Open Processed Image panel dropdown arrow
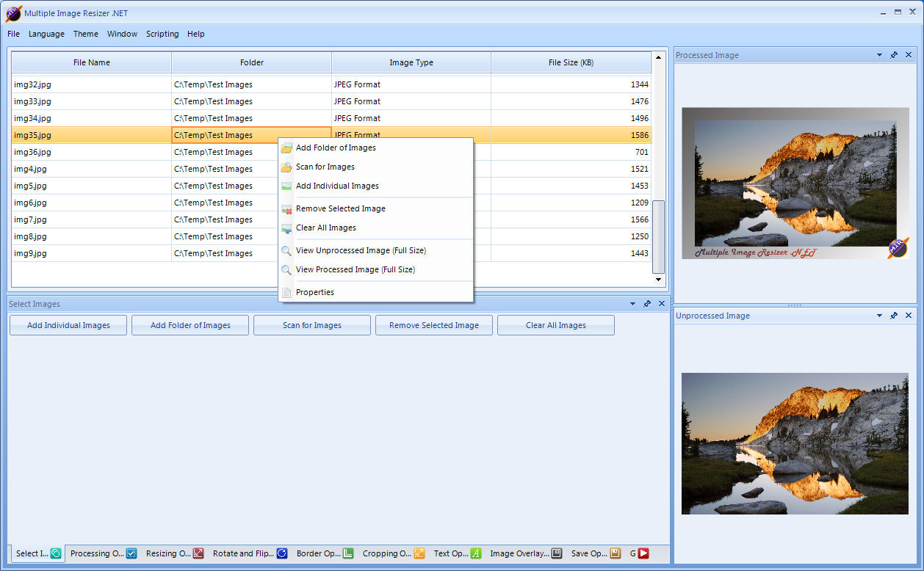This screenshot has width=924, height=571. click(879, 55)
